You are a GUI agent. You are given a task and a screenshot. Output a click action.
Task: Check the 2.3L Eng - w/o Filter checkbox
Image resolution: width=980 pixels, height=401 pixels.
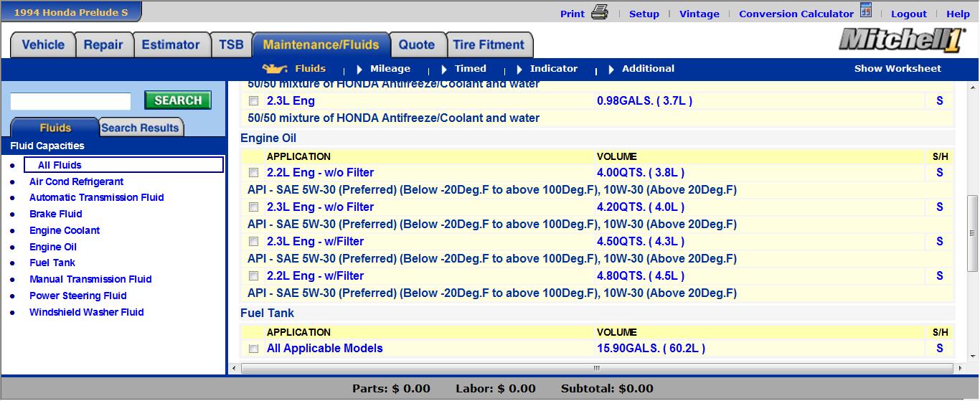pos(253,207)
